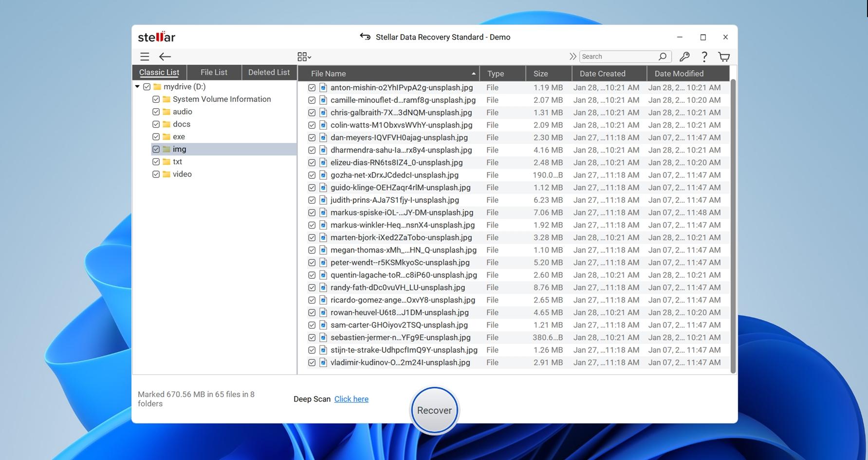
Task: Click the file list vertical scrollbar
Action: (x=733, y=224)
